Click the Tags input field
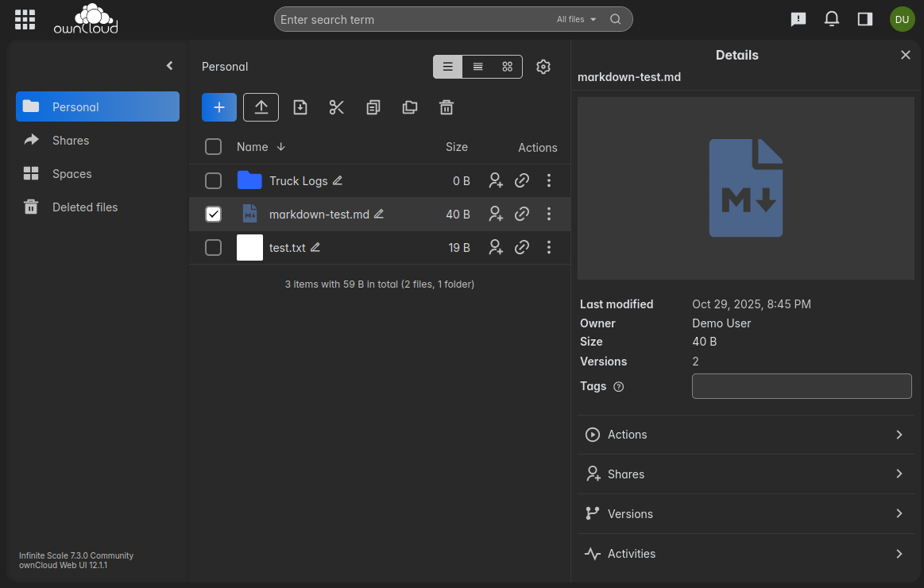 [x=801, y=386]
